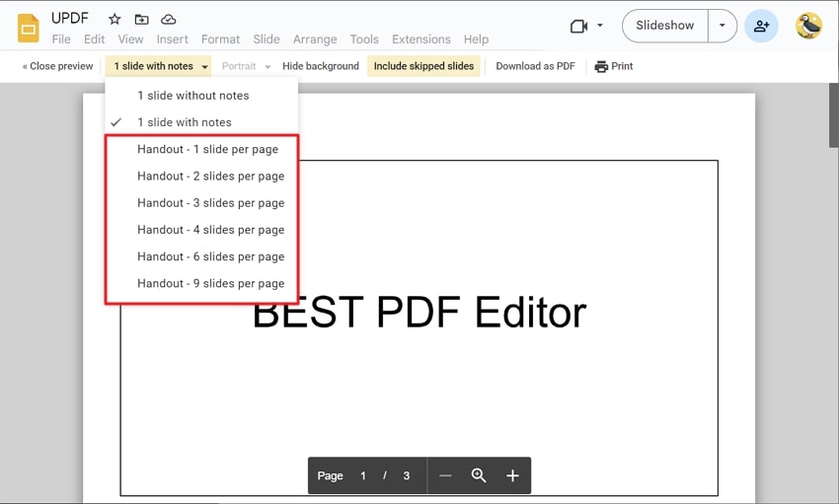Image resolution: width=839 pixels, height=504 pixels.
Task: Click the Google Slides logo icon
Action: 29,28
